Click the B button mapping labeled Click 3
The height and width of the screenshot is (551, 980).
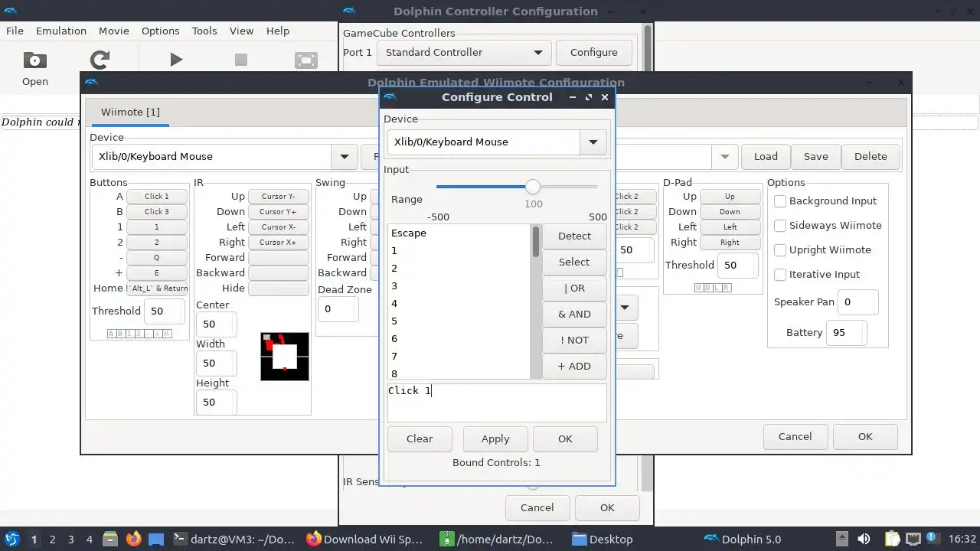click(157, 211)
